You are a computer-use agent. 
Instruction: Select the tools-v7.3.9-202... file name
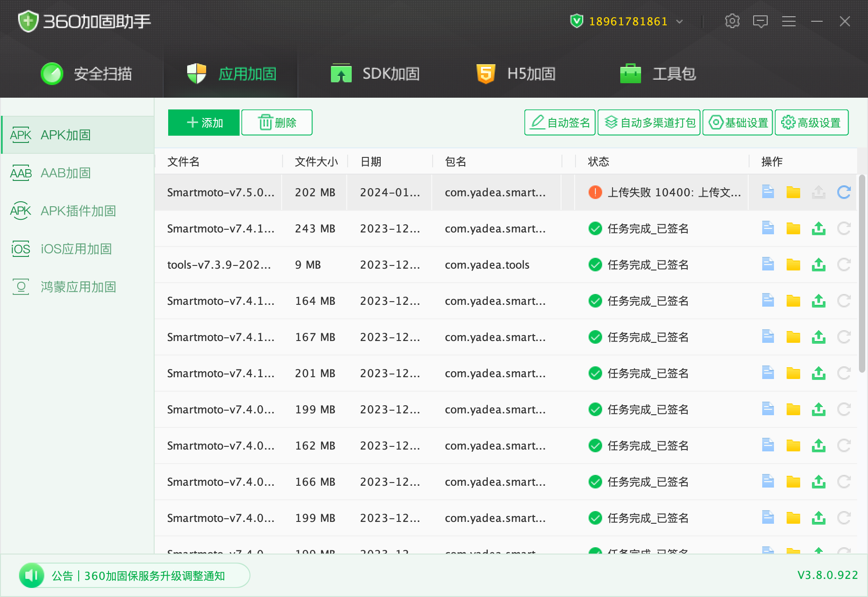(x=219, y=265)
